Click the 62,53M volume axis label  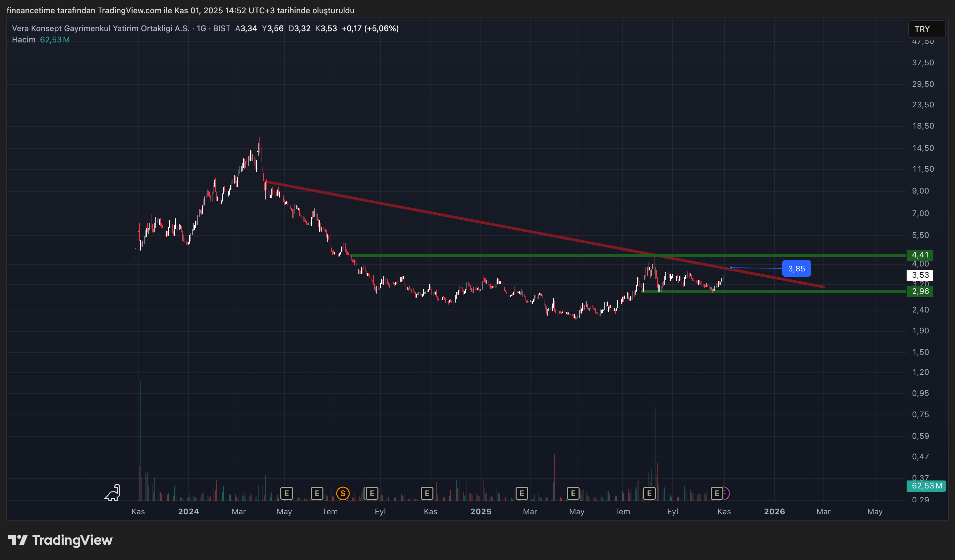(x=926, y=486)
